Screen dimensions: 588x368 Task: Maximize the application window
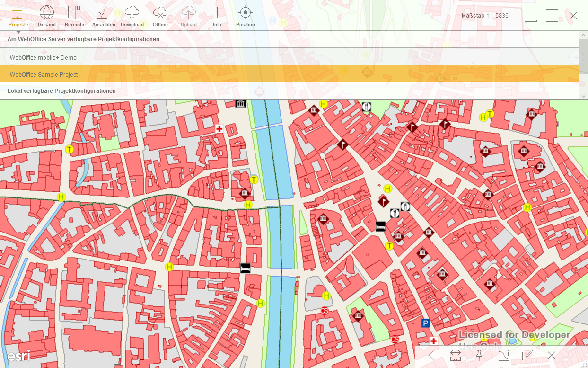[552, 16]
